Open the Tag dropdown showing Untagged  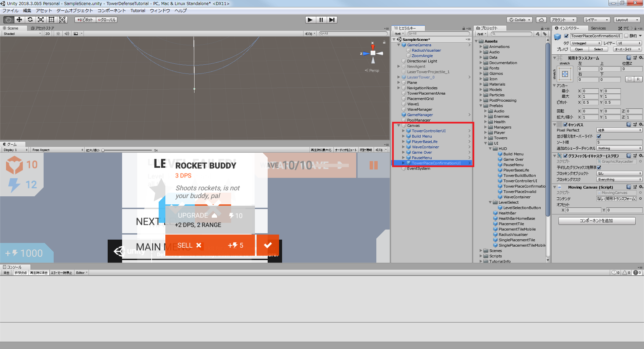point(586,43)
